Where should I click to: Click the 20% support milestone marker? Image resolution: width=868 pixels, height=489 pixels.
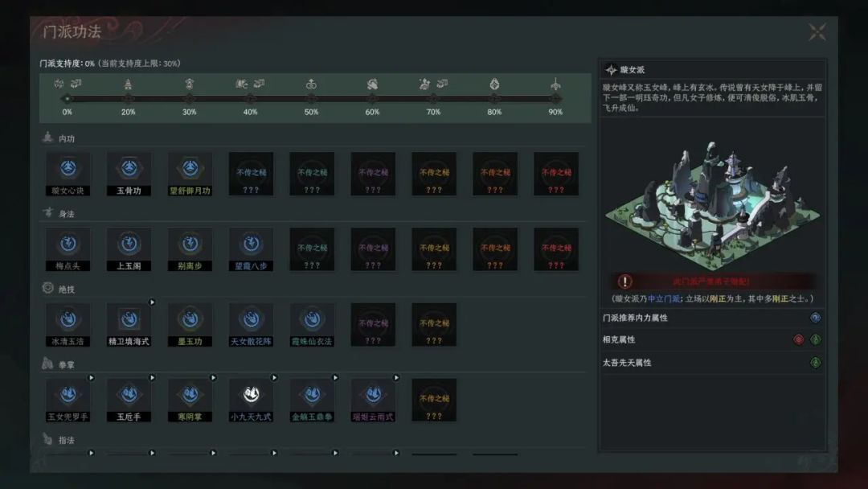click(129, 99)
